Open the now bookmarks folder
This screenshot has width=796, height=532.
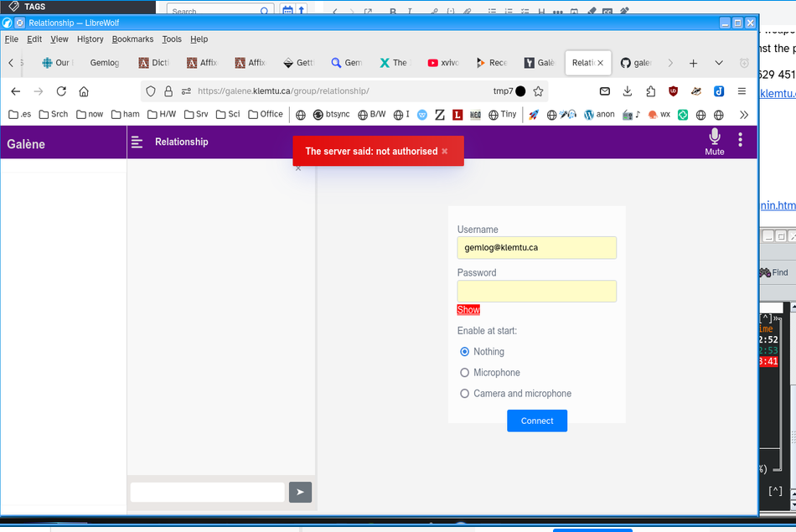pyautogui.click(x=90, y=115)
